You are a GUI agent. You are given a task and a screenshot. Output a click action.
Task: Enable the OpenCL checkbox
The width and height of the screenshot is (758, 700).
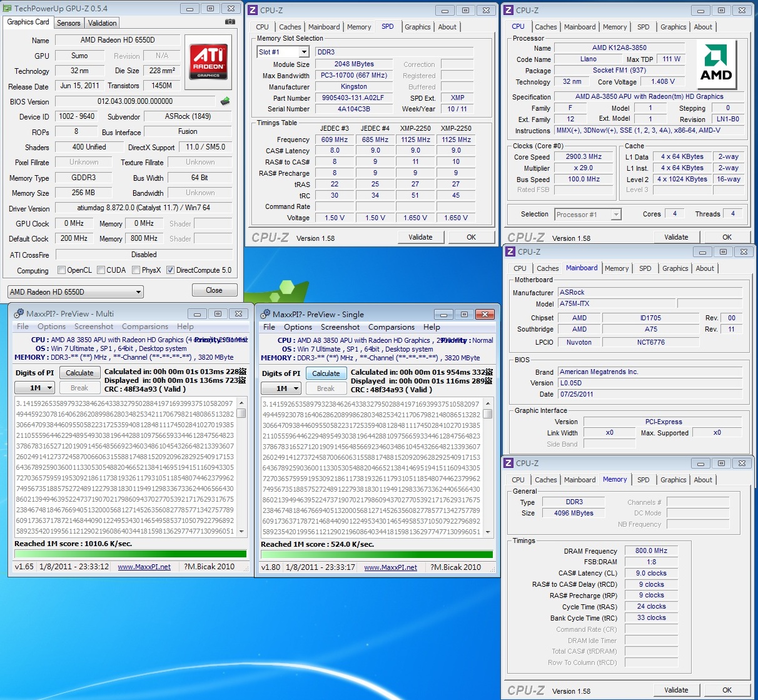click(61, 270)
